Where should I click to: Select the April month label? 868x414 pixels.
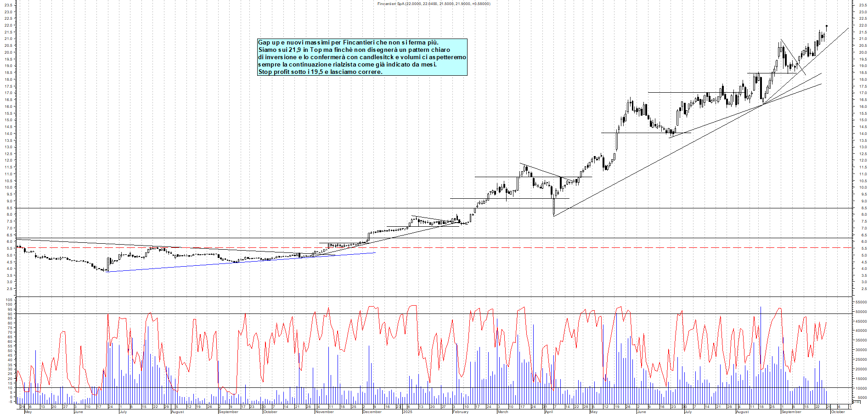point(549,412)
